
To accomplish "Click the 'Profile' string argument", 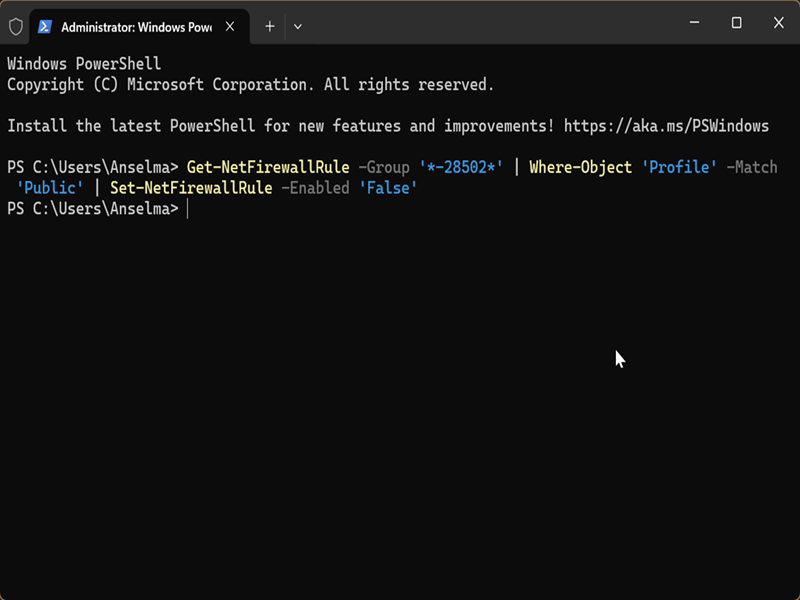I will pyautogui.click(x=679, y=167).
